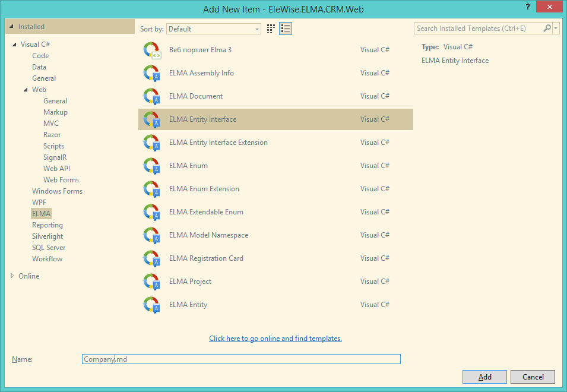Select ELMA Project template name
The image size is (567, 392).
[x=190, y=282]
